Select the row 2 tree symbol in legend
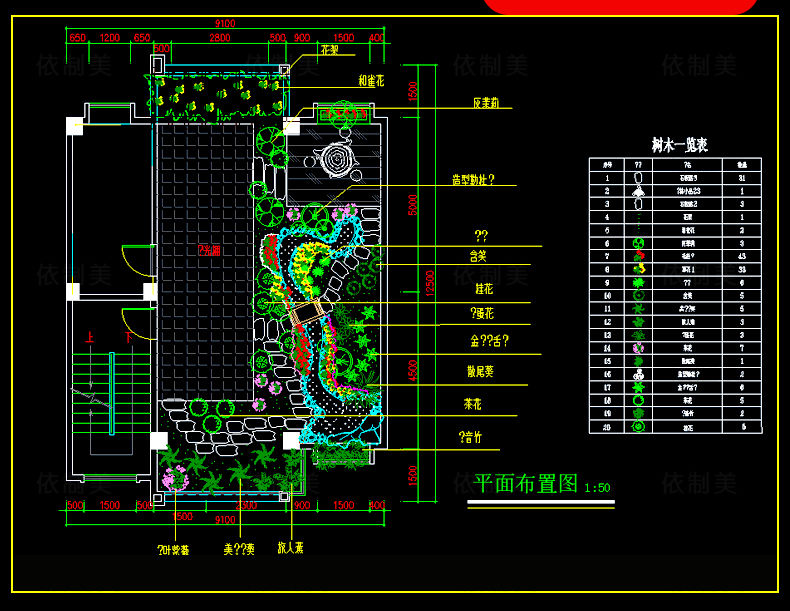Screen dimensions: 790x611 (x=638, y=190)
